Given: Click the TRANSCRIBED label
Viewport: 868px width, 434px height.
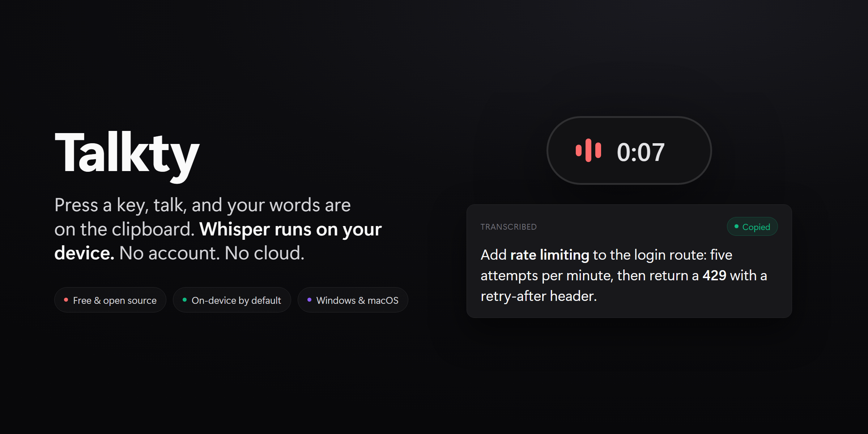Looking at the screenshot, I should (x=509, y=227).
